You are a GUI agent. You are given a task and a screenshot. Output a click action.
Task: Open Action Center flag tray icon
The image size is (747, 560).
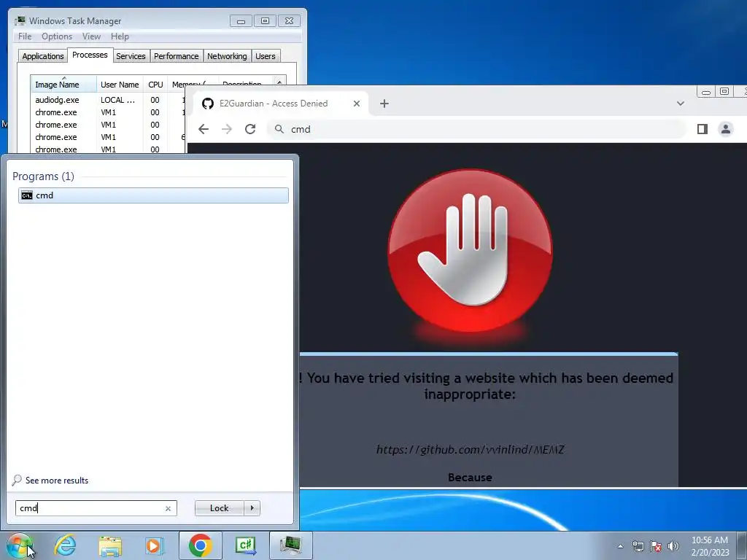coord(656,546)
